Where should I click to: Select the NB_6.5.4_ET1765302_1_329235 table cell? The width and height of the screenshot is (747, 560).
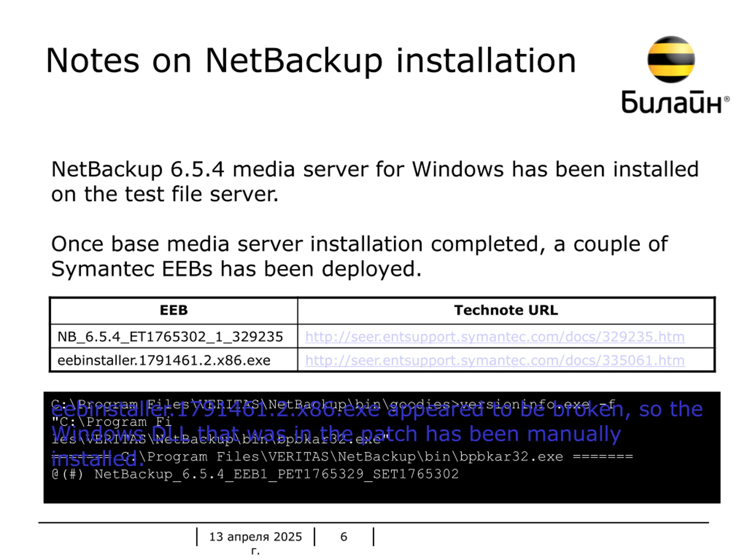coord(174,337)
